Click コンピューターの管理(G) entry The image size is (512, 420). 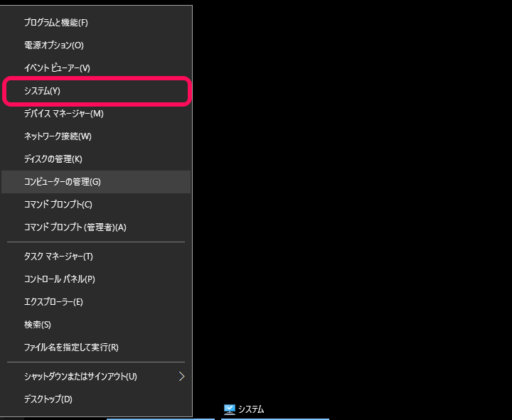[96, 182]
